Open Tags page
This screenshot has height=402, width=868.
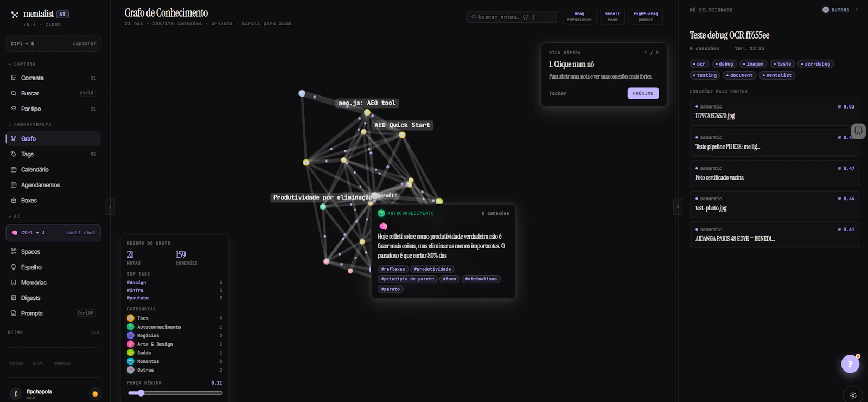(53, 154)
